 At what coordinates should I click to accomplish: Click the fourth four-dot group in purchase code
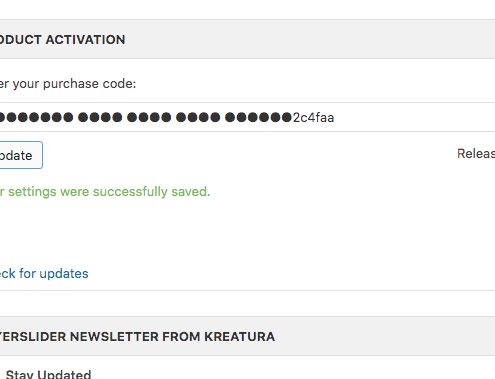(198, 117)
